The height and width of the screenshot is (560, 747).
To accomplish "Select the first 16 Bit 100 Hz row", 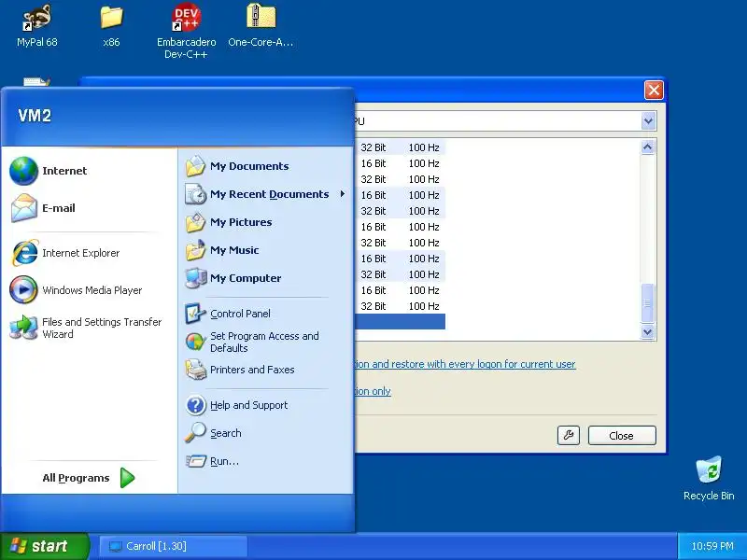I will point(401,163).
